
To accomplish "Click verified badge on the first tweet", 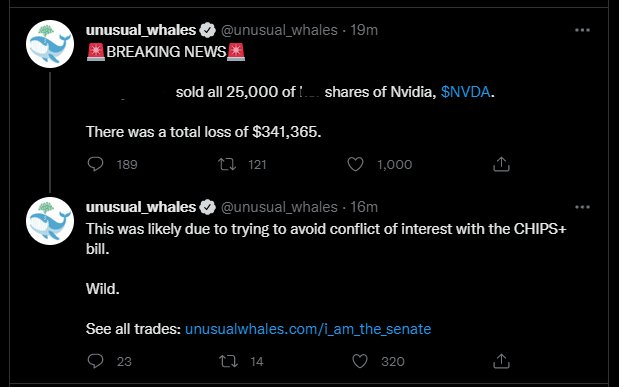I will [208, 30].
